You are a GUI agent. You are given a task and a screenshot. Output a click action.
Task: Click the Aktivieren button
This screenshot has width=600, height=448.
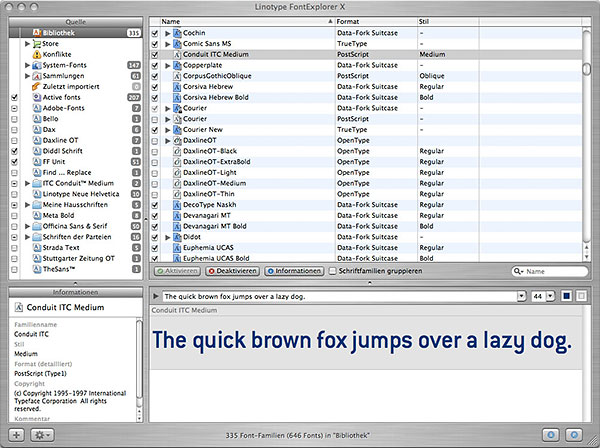178,271
